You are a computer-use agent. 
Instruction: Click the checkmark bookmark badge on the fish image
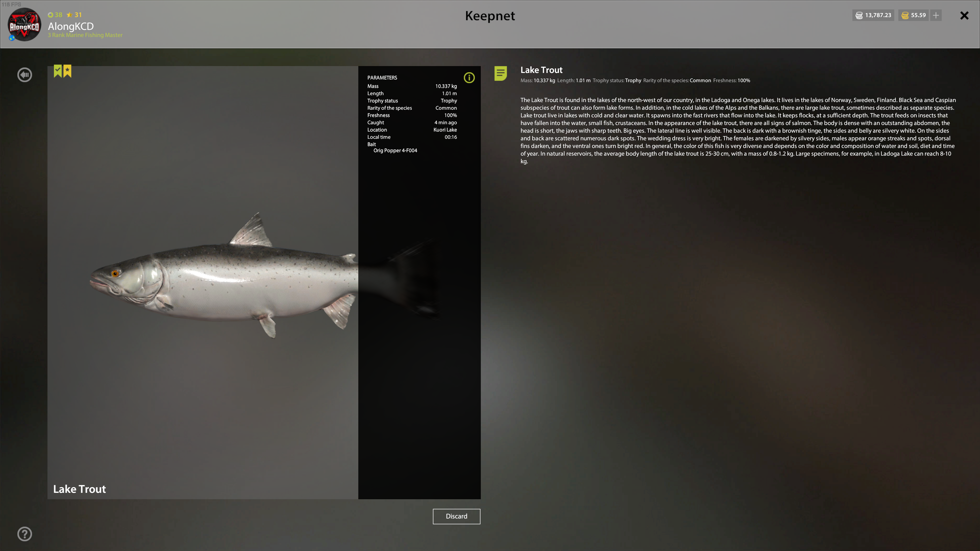(x=57, y=71)
